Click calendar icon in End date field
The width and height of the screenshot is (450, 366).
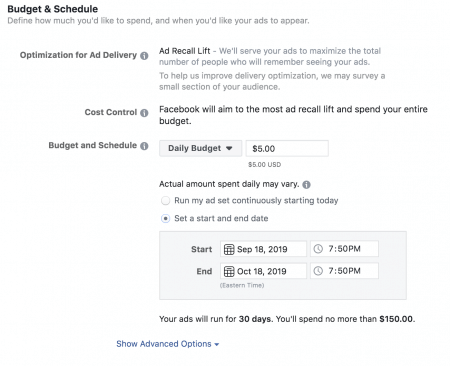[229, 271]
